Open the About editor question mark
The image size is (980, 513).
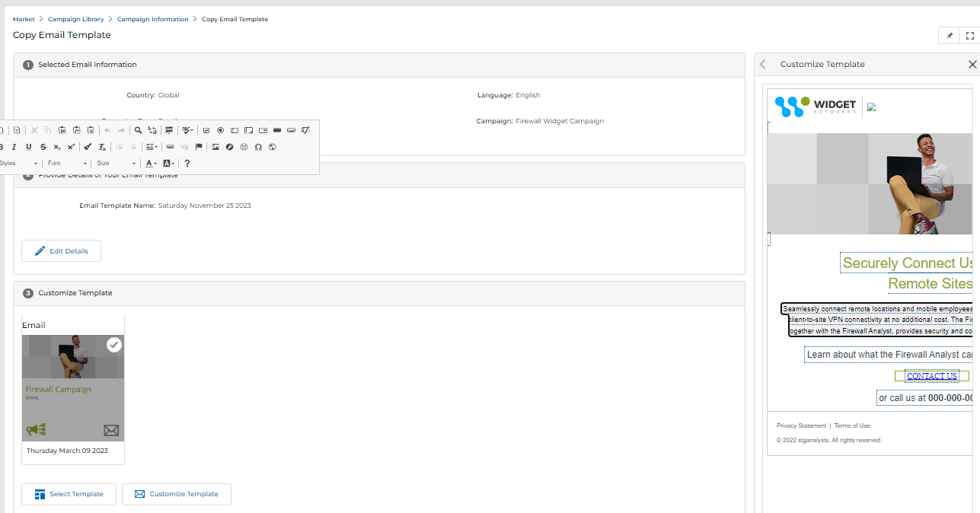pyautogui.click(x=187, y=163)
